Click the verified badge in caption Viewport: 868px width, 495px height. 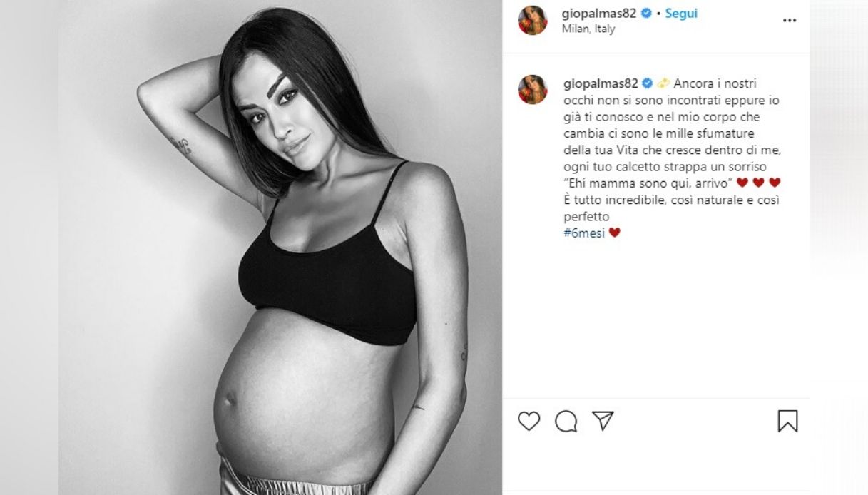point(647,83)
